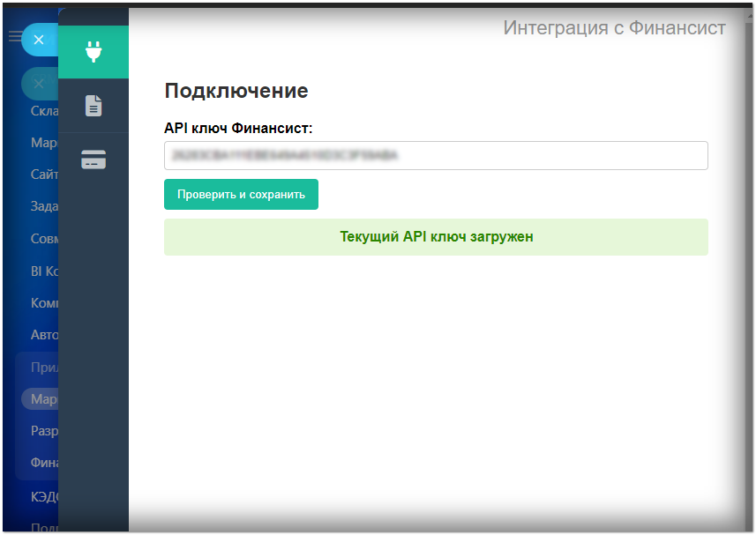The width and height of the screenshot is (756, 535).
Task: Click the Текущий API ключ загружен message
Action: (x=436, y=237)
